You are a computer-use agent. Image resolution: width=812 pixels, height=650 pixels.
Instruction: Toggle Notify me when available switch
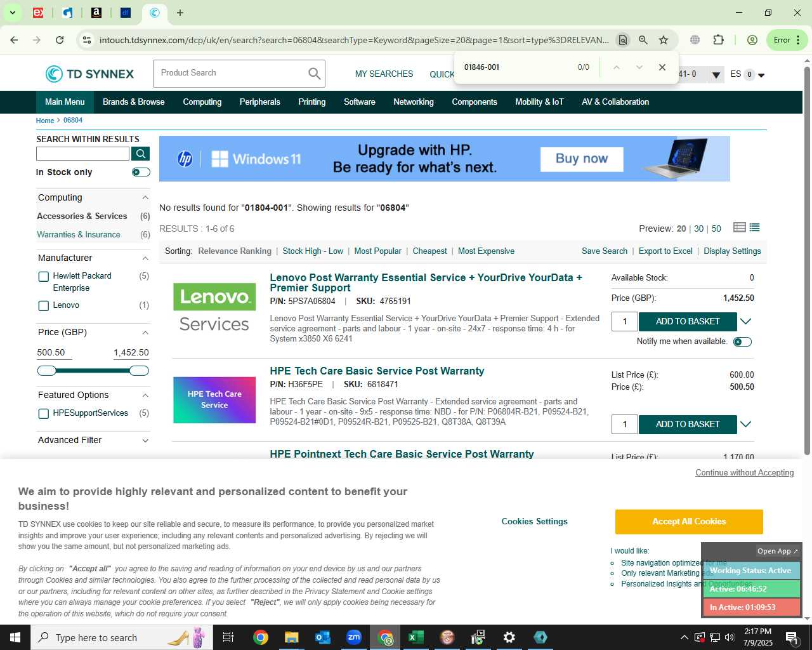click(x=742, y=342)
